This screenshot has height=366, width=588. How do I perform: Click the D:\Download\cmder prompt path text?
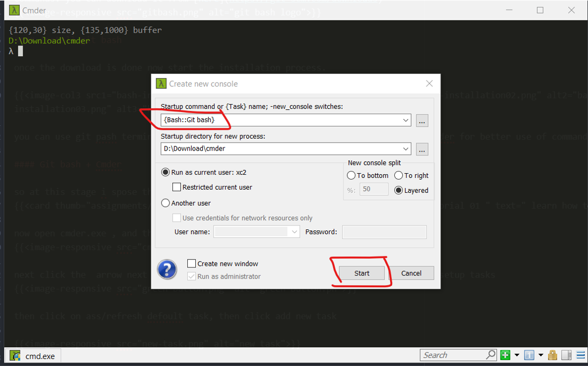49,41
